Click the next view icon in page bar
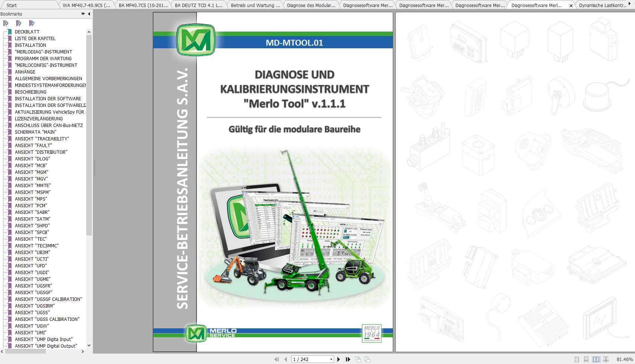The image size is (635, 364). click(x=367, y=359)
